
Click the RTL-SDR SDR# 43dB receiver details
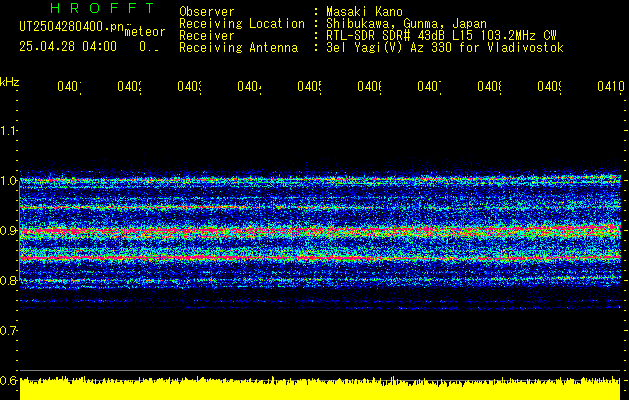[x=441, y=36]
